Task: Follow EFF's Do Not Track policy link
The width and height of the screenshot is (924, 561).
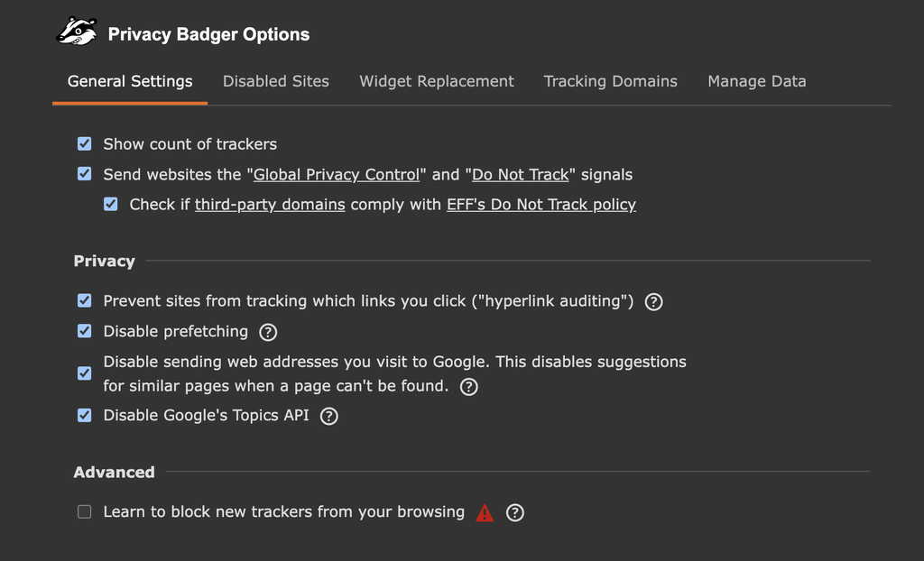Action: click(x=541, y=204)
